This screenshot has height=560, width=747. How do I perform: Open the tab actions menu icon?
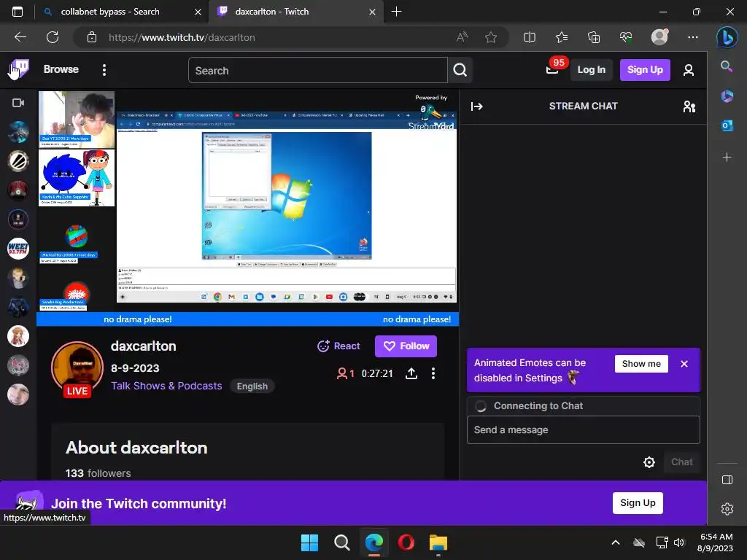(18, 12)
